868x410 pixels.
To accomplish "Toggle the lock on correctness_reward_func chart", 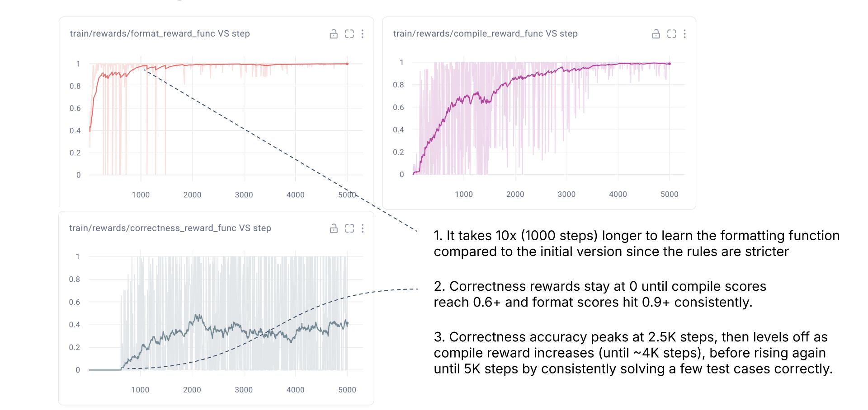I will 334,228.
